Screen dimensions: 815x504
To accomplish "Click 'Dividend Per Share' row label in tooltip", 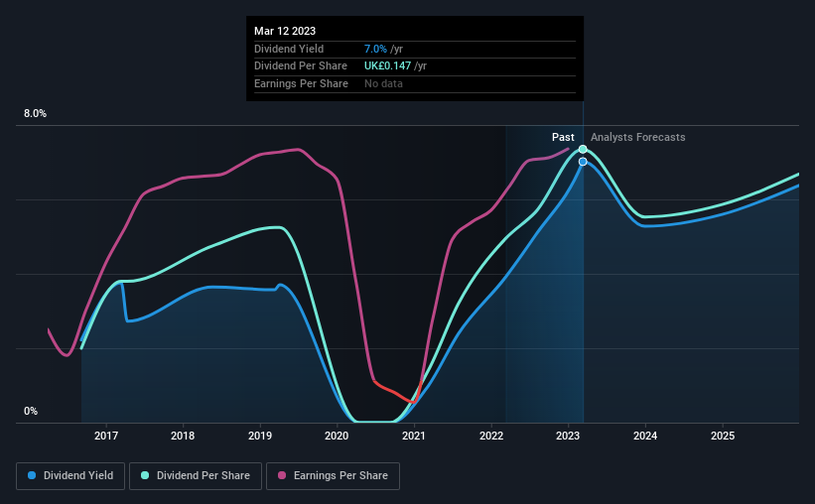I will point(301,66).
